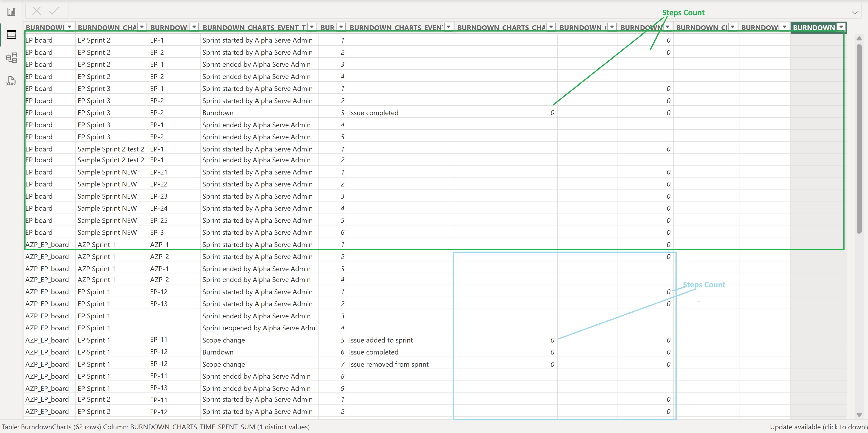
Task: Open the Model view icon
Action: point(11,58)
